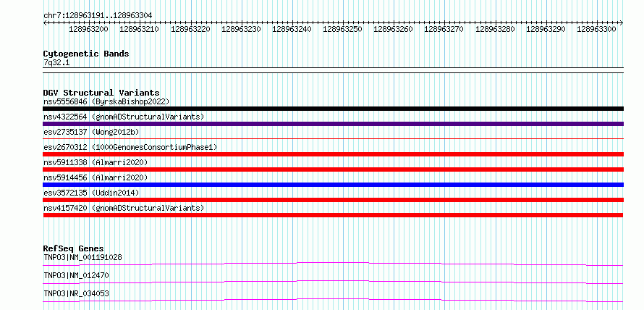Click ruler position 128963200
This screenshot has height=310, width=644.
pos(88,29)
